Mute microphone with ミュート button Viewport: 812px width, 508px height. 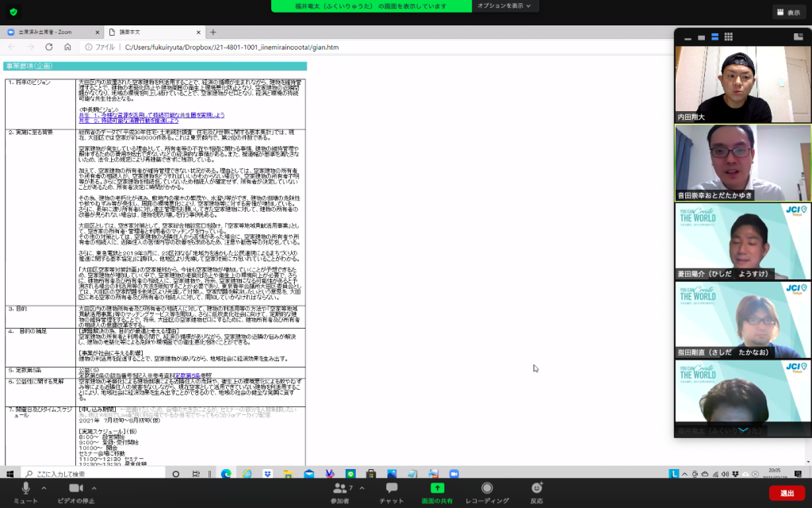point(25,491)
